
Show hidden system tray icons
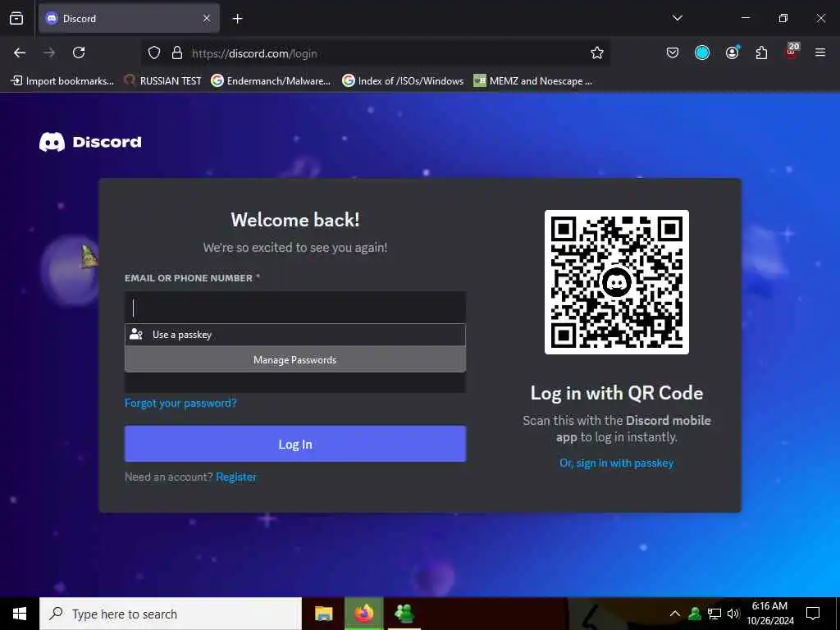click(675, 614)
